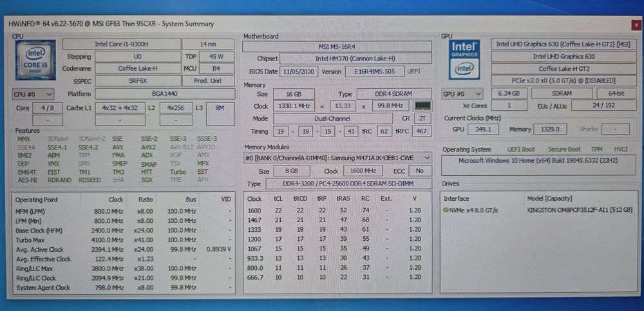The width and height of the screenshot is (644, 311).
Task: Click the Secure Boot status label
Action: point(564,149)
